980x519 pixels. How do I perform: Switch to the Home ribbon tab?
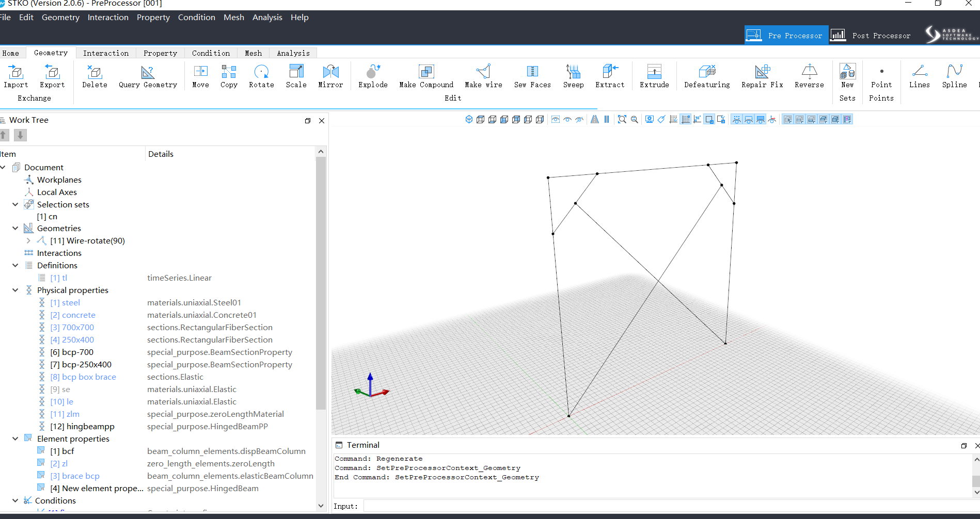pyautogui.click(x=10, y=53)
